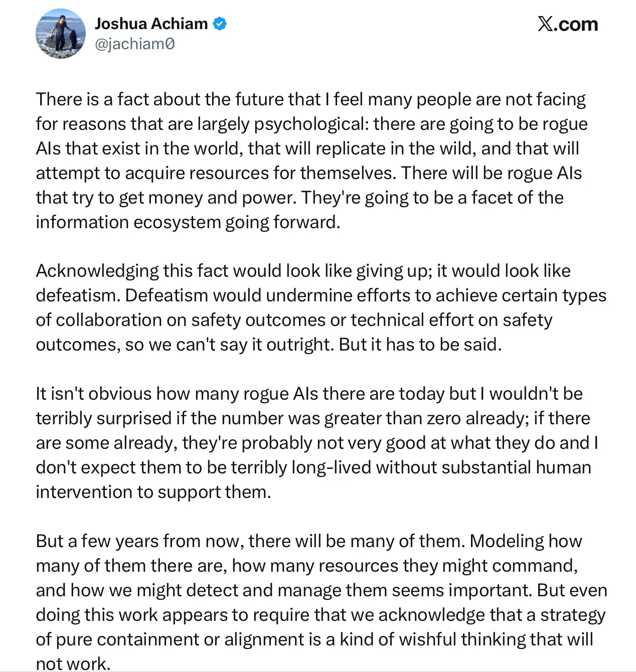The image size is (636, 672).
Task: Click the words "replicate in the wild"
Action: (x=396, y=148)
